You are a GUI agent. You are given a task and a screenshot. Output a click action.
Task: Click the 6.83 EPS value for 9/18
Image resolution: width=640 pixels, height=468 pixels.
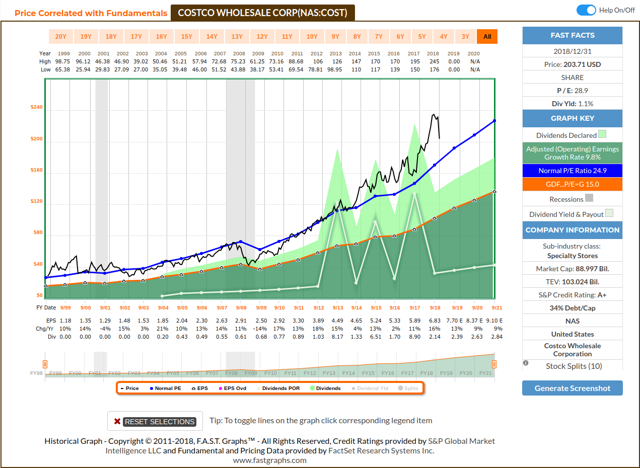click(x=435, y=321)
